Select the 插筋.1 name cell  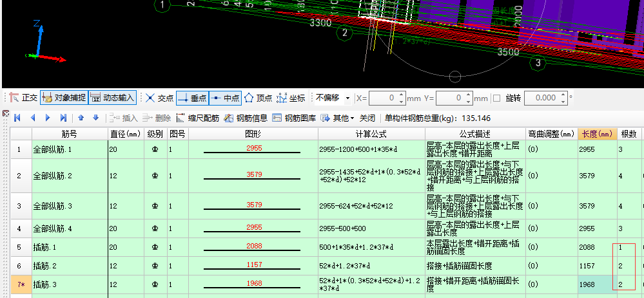(x=70, y=247)
